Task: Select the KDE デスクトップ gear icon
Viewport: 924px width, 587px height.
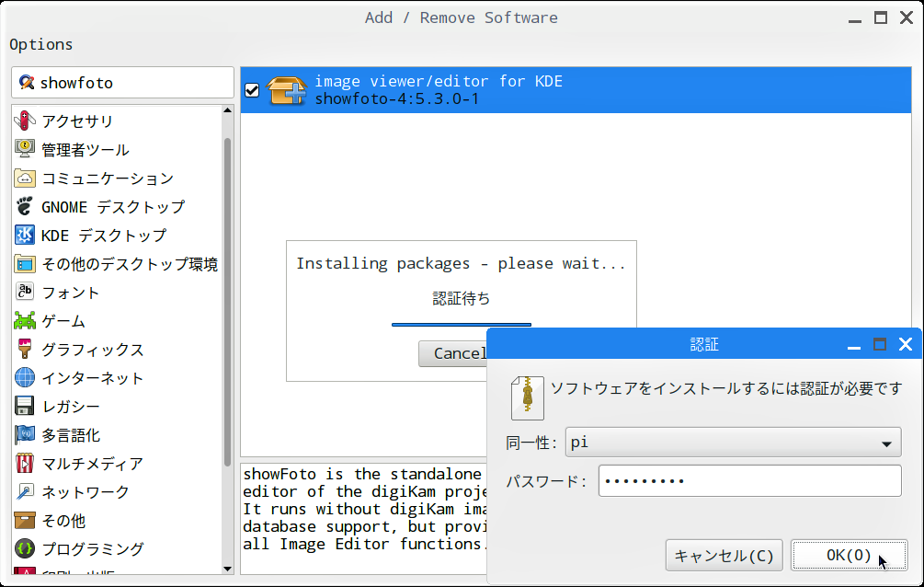Action: [x=24, y=235]
